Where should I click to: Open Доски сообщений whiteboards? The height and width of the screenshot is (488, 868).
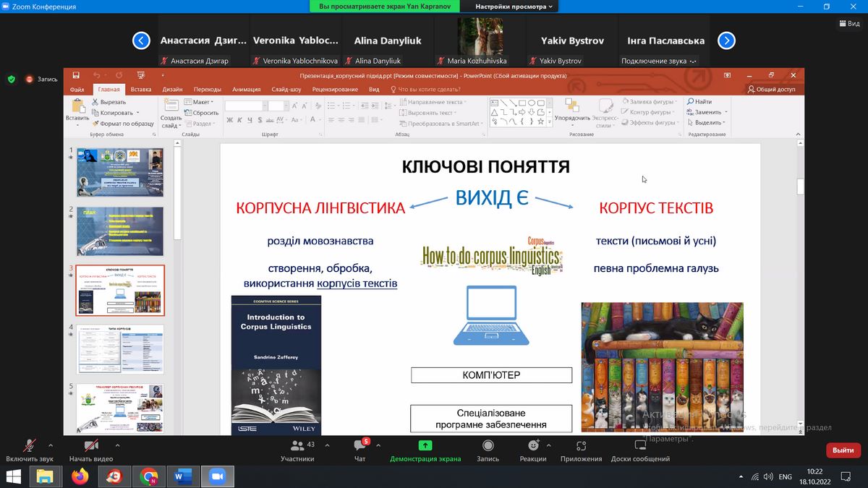click(640, 446)
